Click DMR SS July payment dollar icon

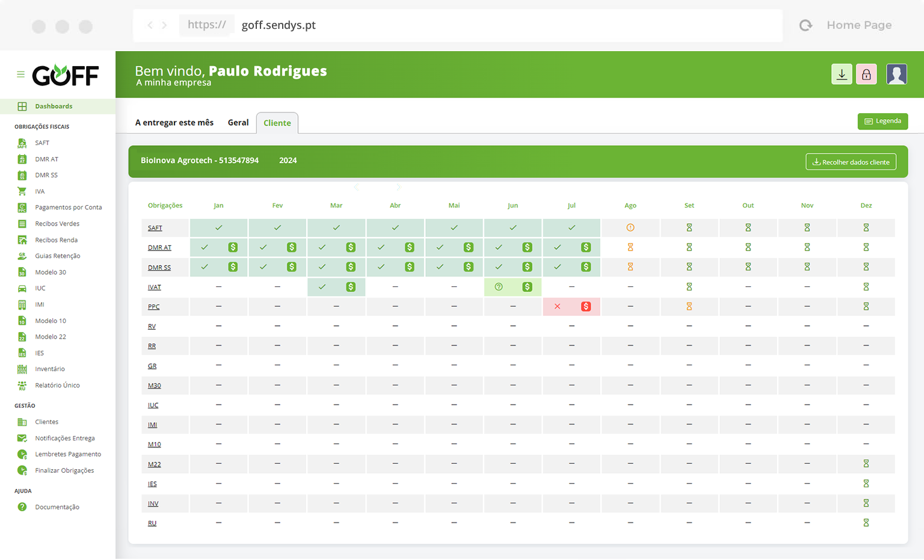tap(586, 267)
